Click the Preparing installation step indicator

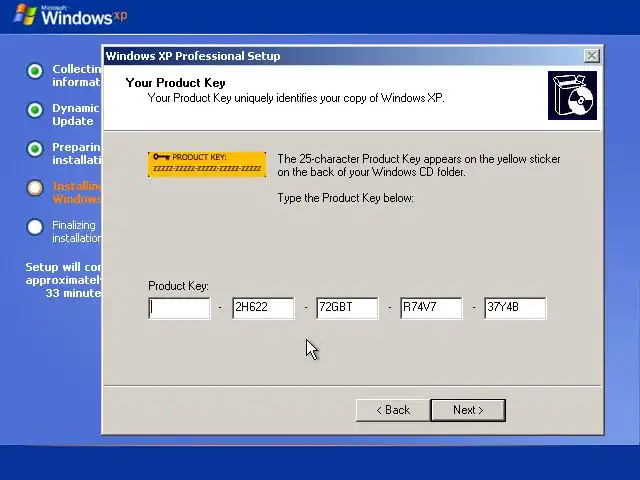(x=35, y=149)
